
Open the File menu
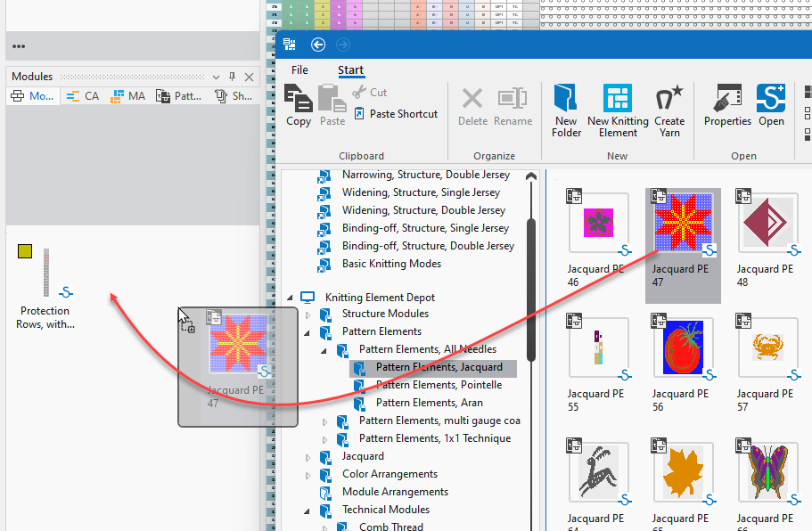point(299,69)
